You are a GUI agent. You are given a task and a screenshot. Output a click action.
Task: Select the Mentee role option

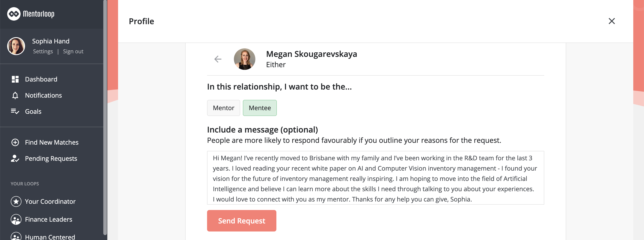point(260,108)
